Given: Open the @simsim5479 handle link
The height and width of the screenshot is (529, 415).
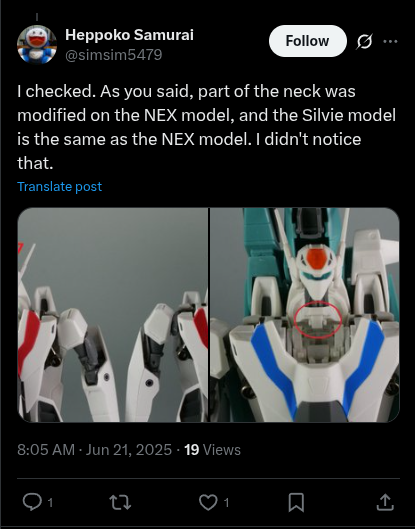Looking at the screenshot, I should click(113, 55).
